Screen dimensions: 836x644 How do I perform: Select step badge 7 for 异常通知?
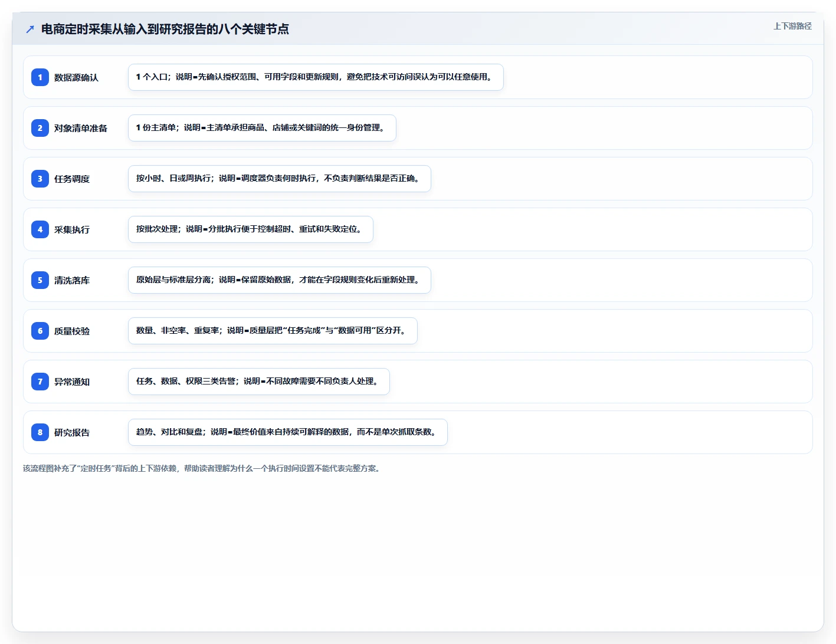coord(40,382)
